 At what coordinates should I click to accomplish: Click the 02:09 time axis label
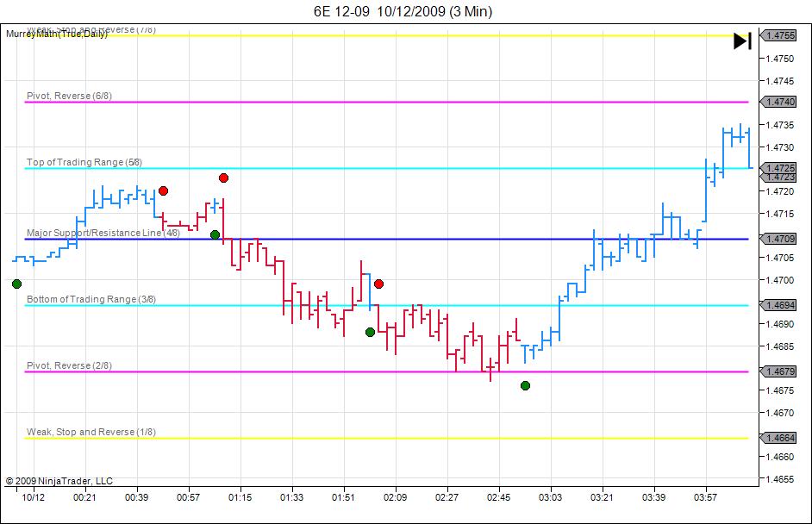point(395,497)
